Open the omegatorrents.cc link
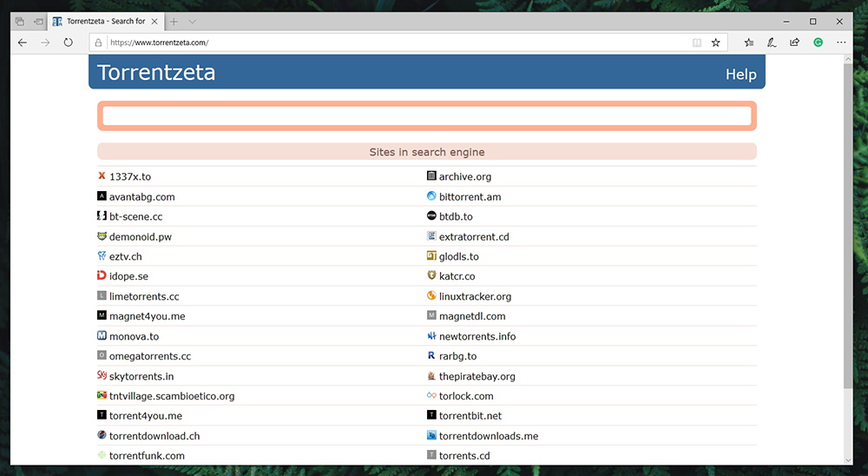The width and height of the screenshot is (868, 476). coord(150,356)
